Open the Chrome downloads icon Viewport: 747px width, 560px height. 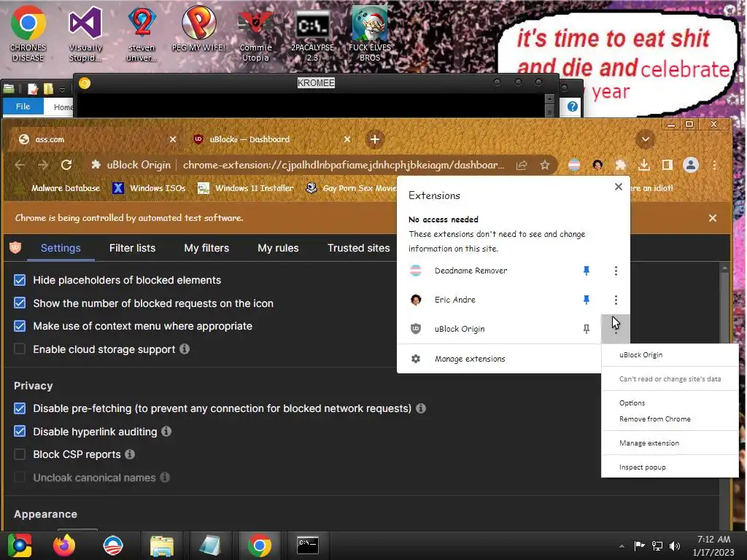tap(643, 165)
